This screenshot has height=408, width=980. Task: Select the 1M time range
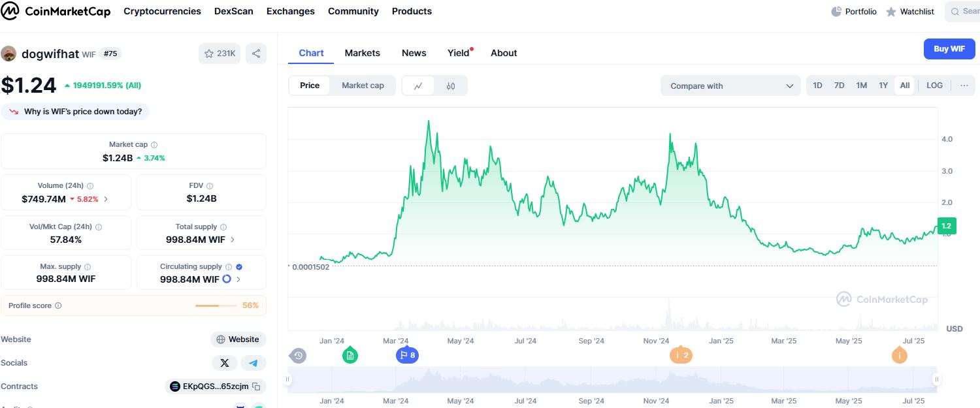(862, 86)
